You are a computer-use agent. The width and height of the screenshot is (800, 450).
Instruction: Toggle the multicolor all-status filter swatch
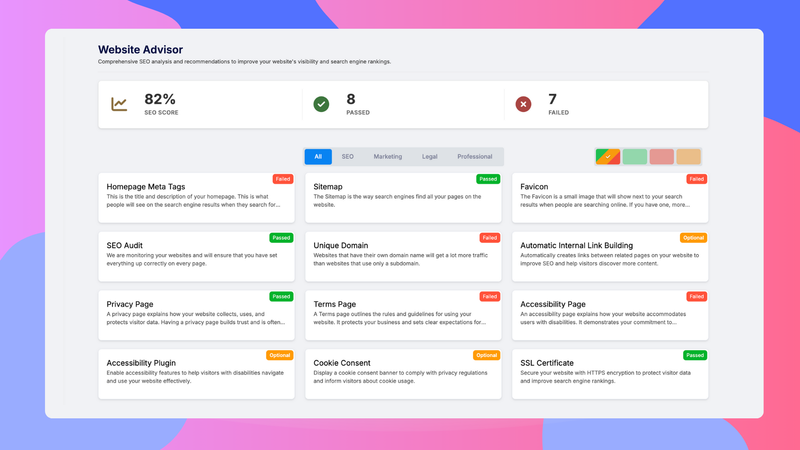[607, 156]
